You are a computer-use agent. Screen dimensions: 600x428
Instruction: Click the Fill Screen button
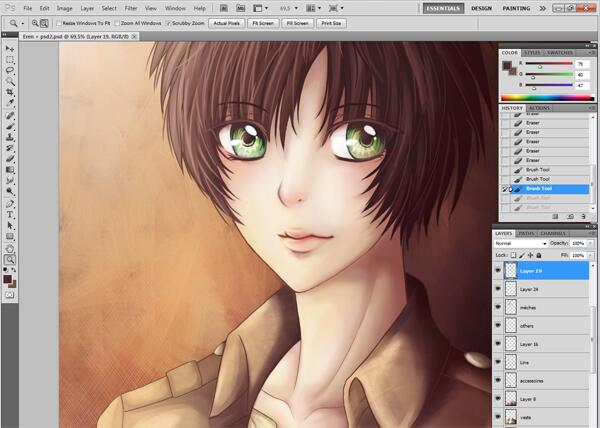[x=297, y=23]
